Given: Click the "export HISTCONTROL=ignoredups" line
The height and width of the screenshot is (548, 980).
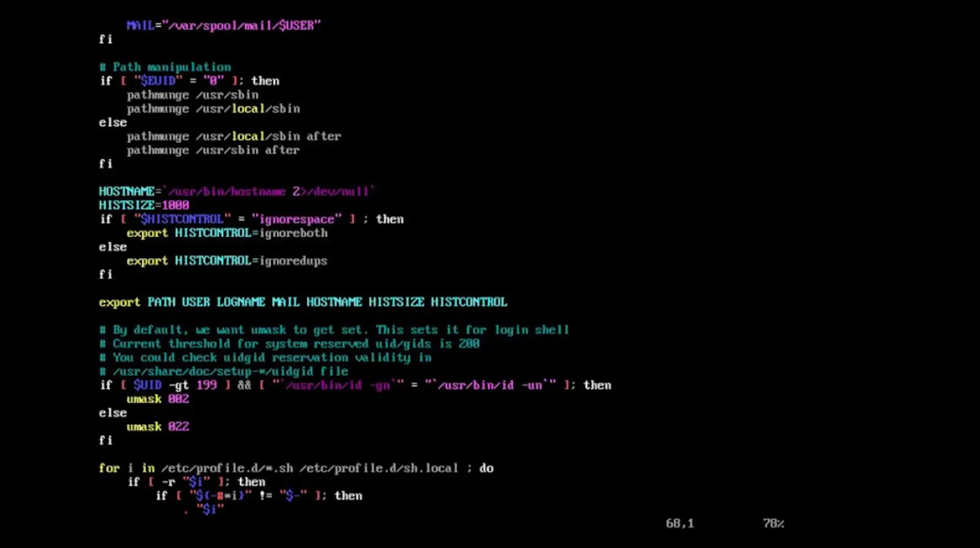Looking at the screenshot, I should click(227, 261).
